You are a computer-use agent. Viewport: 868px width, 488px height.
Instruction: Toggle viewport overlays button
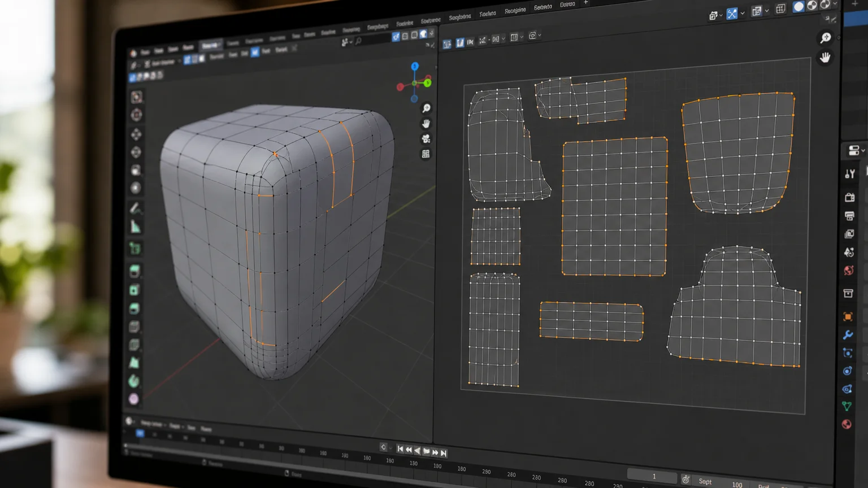[757, 11]
